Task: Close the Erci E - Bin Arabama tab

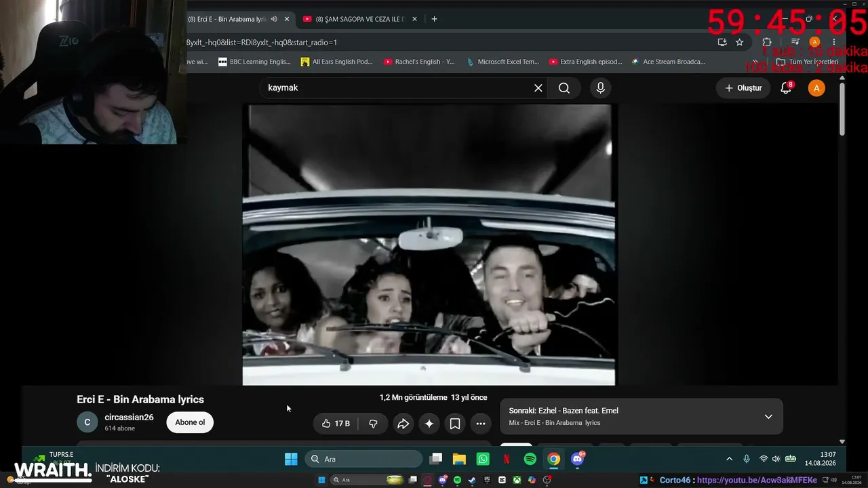Action: coord(286,19)
